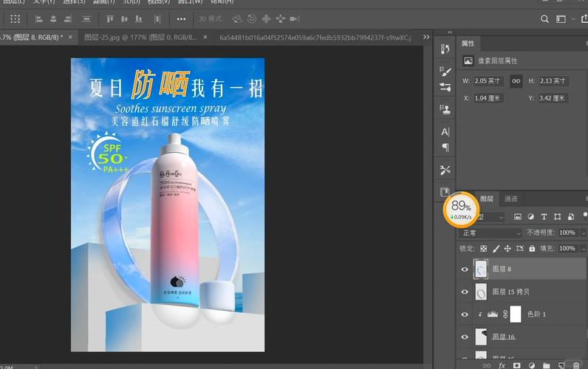Screen dimensions: 588x369
Task: Click the fx layer style icon
Action: (x=502, y=365)
